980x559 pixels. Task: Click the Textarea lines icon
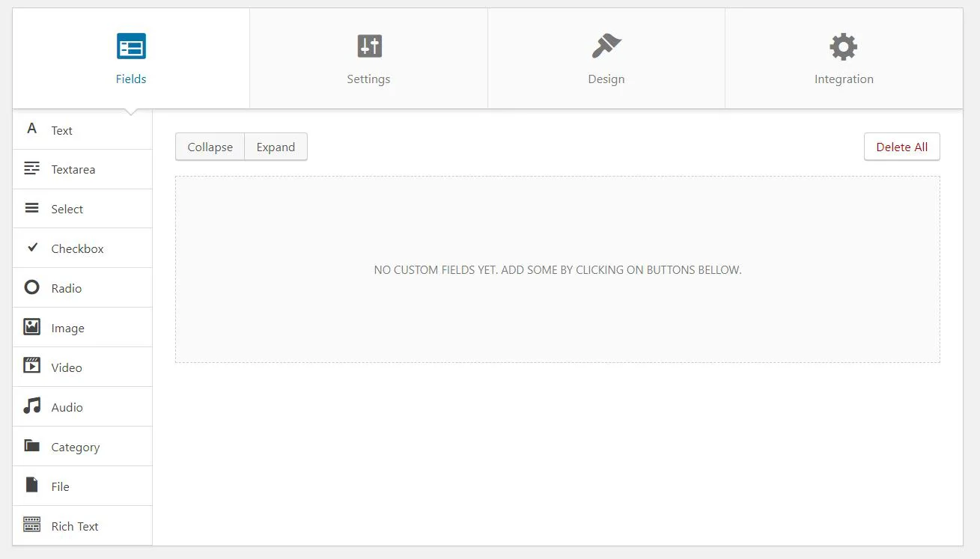(31, 168)
